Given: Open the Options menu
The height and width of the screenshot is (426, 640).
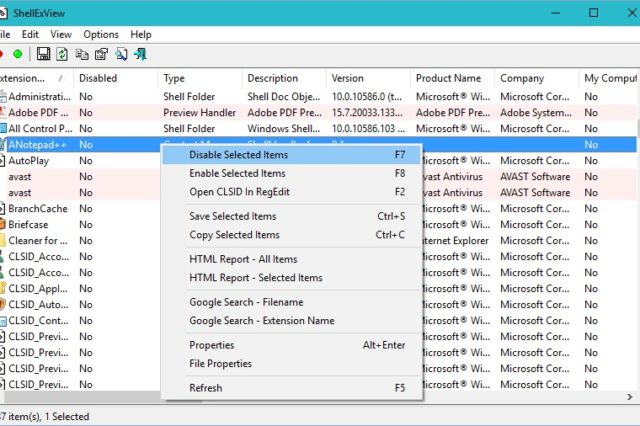Looking at the screenshot, I should point(101,34).
